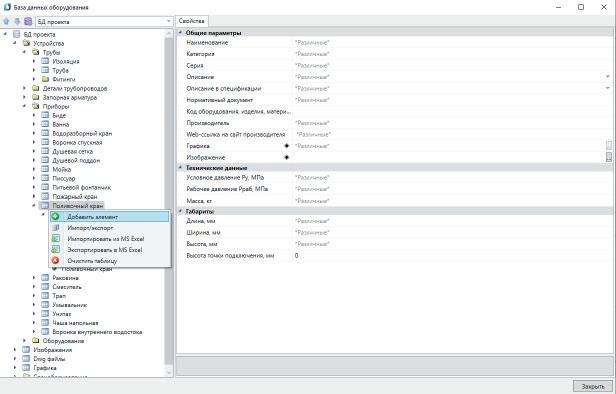This screenshot has width=616, height=394.
Task: Select the Биде table item
Action: pos(59,115)
